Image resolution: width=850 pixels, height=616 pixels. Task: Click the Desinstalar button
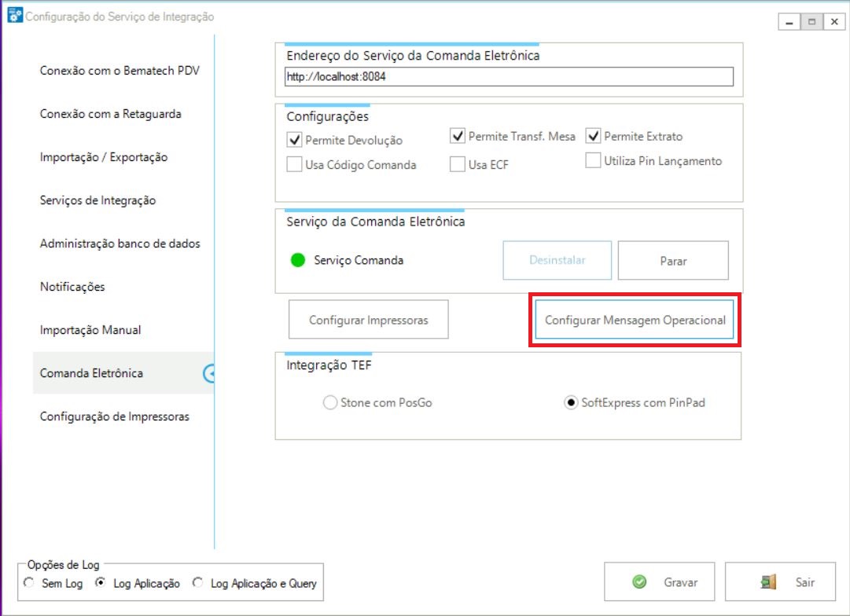point(557,261)
